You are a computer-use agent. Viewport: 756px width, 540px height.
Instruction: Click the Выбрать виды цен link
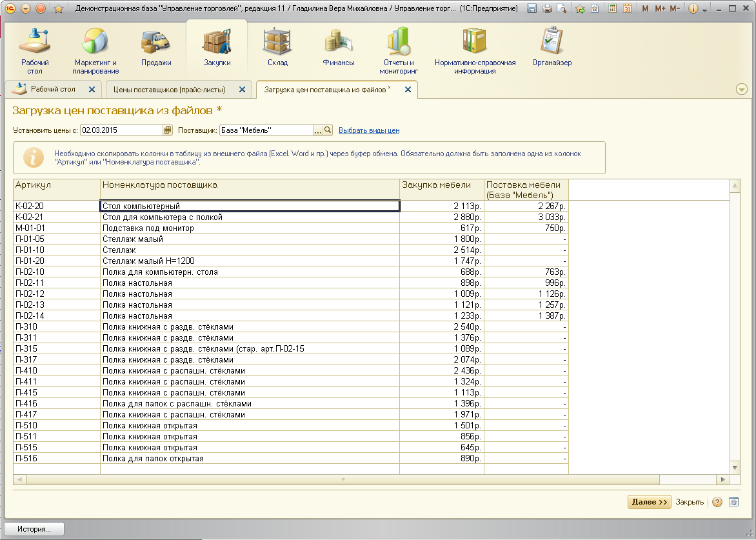click(369, 130)
